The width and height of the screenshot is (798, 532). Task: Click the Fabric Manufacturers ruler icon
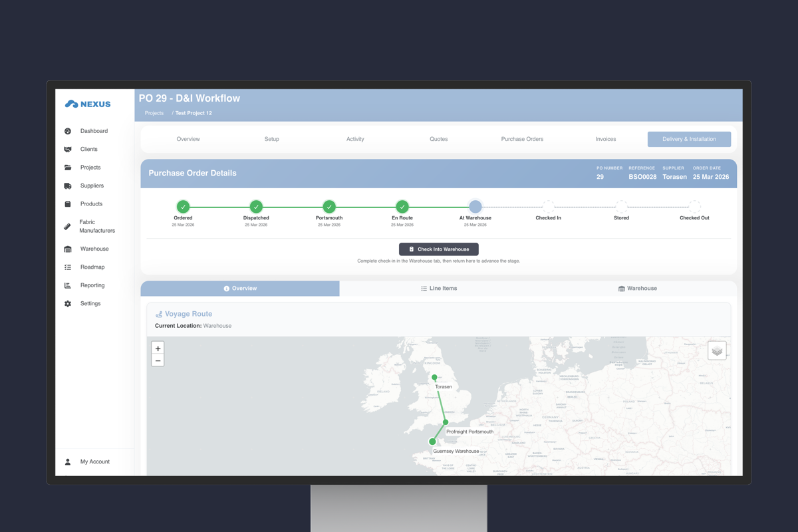(68, 227)
